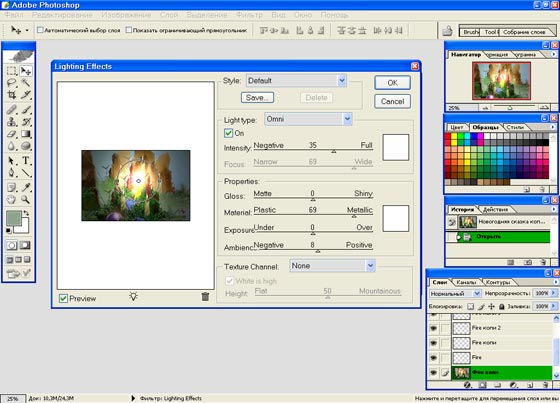The width and height of the screenshot is (560, 403).
Task: Select the Clone Stamp tool
Action: tap(11, 121)
